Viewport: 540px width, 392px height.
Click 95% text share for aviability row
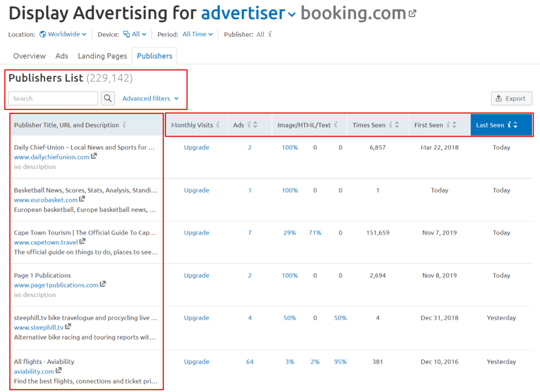coord(340,362)
